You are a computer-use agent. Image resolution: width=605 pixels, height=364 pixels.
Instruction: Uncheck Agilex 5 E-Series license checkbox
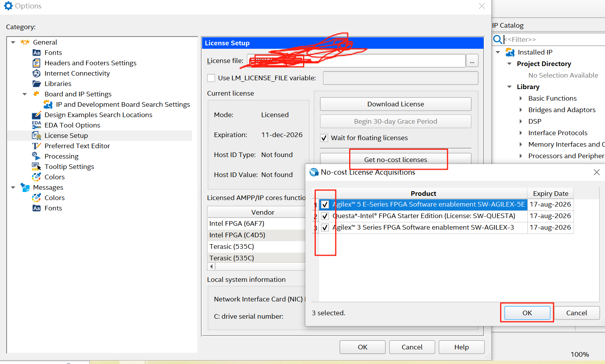pos(325,205)
